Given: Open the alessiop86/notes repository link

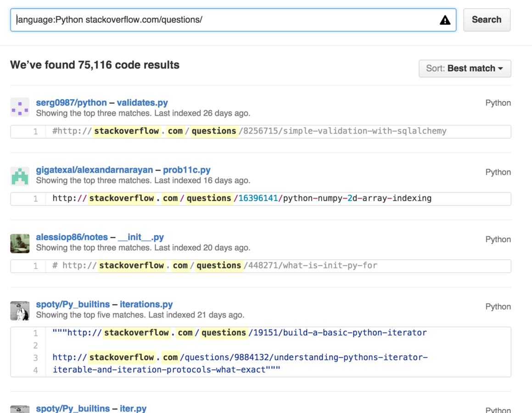Looking at the screenshot, I should tap(72, 237).
